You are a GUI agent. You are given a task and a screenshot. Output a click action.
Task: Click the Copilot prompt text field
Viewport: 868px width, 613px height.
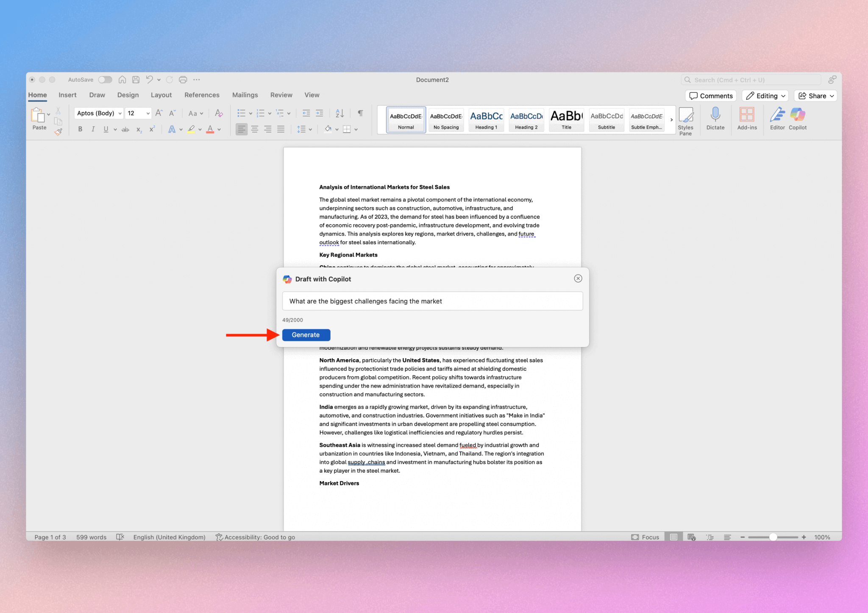coord(431,301)
